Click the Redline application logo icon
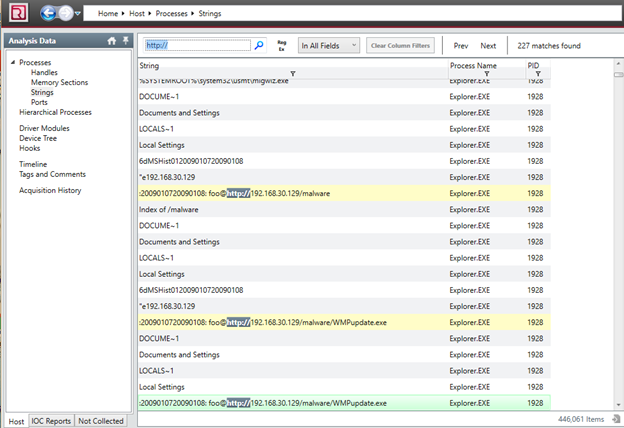 pyautogui.click(x=18, y=14)
